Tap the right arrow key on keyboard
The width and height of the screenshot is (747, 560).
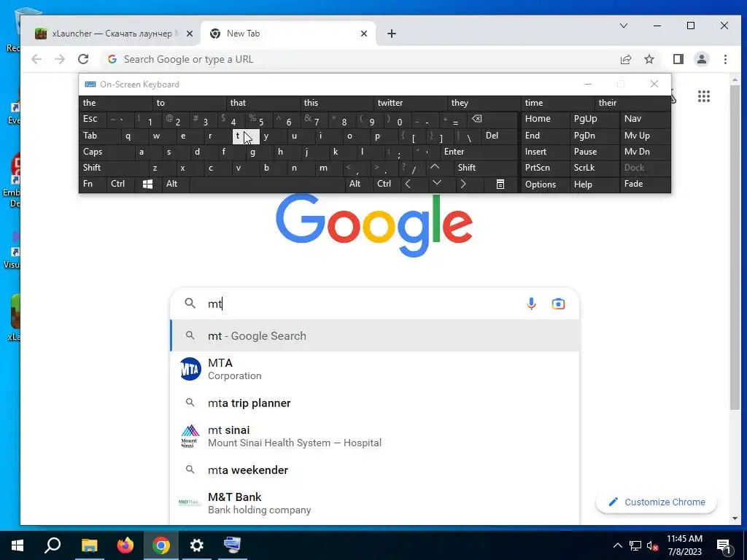pyautogui.click(x=463, y=184)
